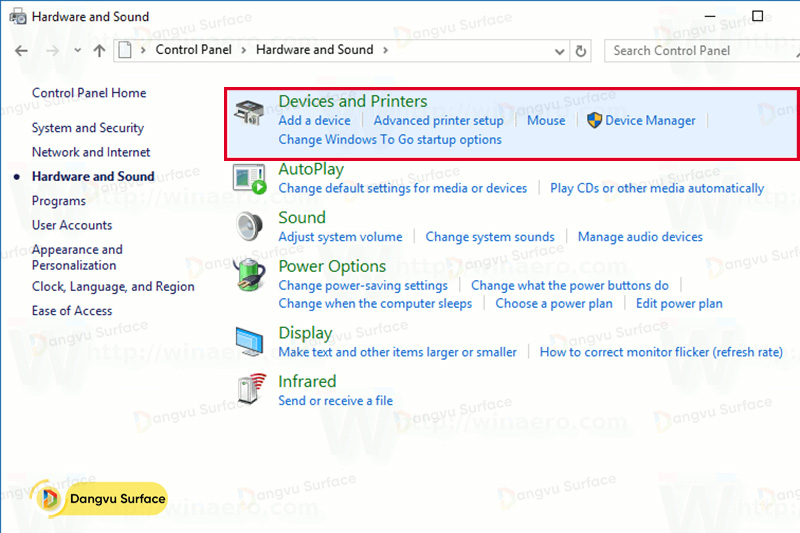The height and width of the screenshot is (533, 800).
Task: Click the AutoPlay category icon
Action: (x=249, y=178)
